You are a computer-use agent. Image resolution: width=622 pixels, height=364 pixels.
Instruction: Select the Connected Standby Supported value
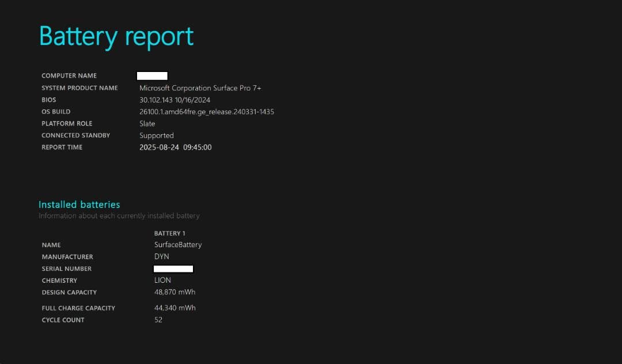point(156,135)
